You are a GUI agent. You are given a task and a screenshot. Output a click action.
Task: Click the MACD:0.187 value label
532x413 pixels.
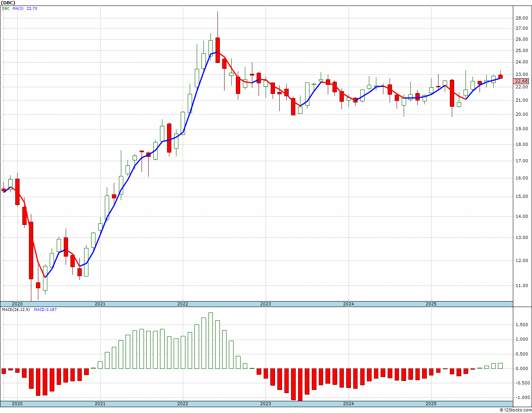coord(45,310)
